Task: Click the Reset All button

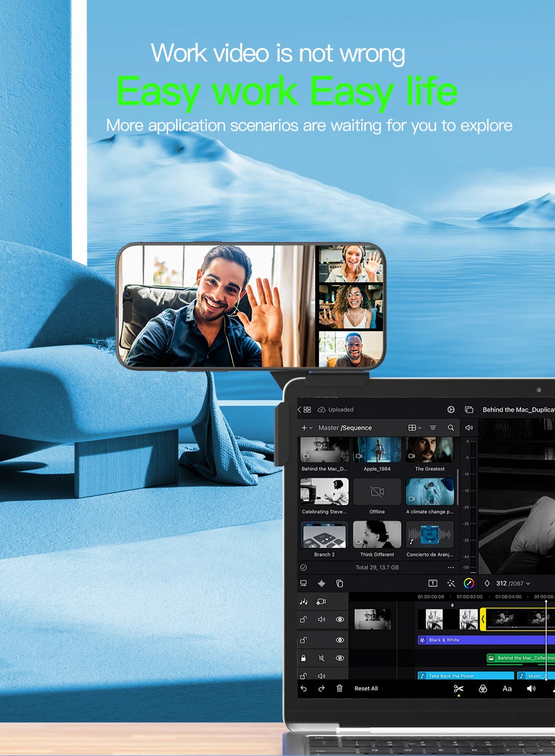Action: coord(366,689)
